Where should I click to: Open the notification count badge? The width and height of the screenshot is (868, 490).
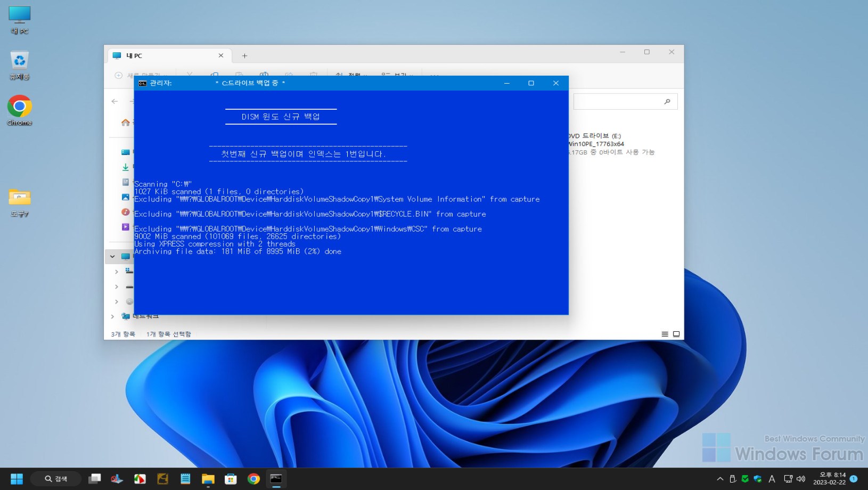click(854, 478)
